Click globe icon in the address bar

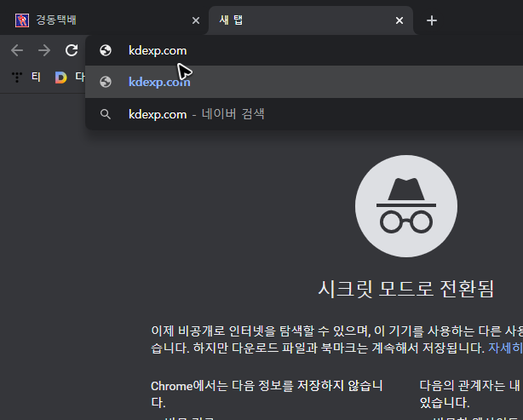[x=106, y=51]
